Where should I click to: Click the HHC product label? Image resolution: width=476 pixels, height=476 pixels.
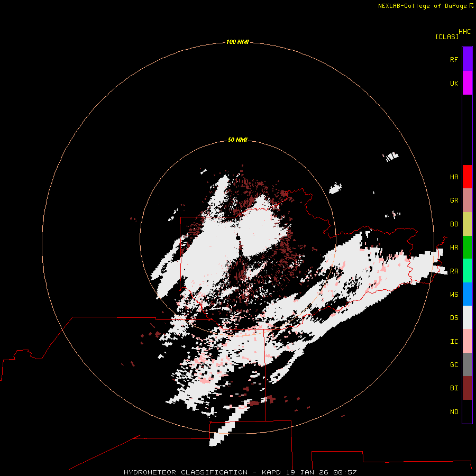click(465, 32)
